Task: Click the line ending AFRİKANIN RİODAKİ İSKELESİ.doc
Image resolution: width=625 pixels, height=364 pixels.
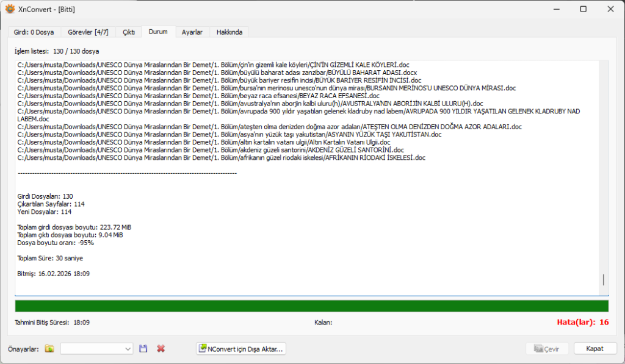Action: (221, 158)
